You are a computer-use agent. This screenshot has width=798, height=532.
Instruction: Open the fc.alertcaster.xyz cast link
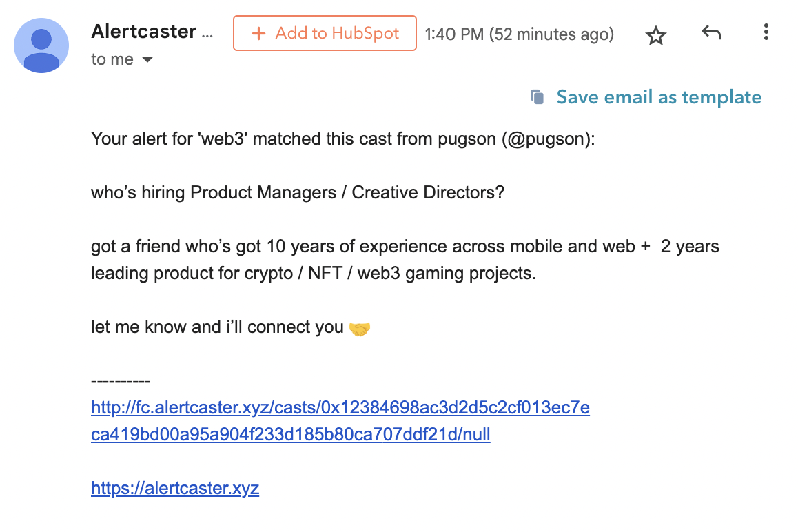pos(340,408)
